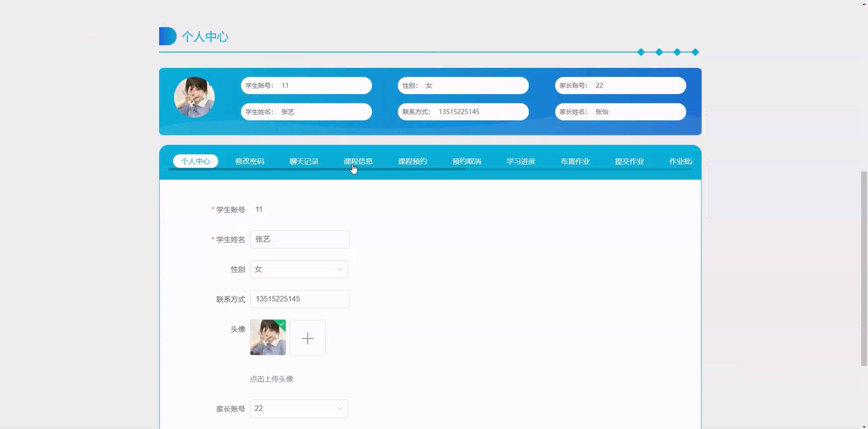Click chevron arrow in the 性别 select box
The width and height of the screenshot is (868, 429).
[x=340, y=269]
